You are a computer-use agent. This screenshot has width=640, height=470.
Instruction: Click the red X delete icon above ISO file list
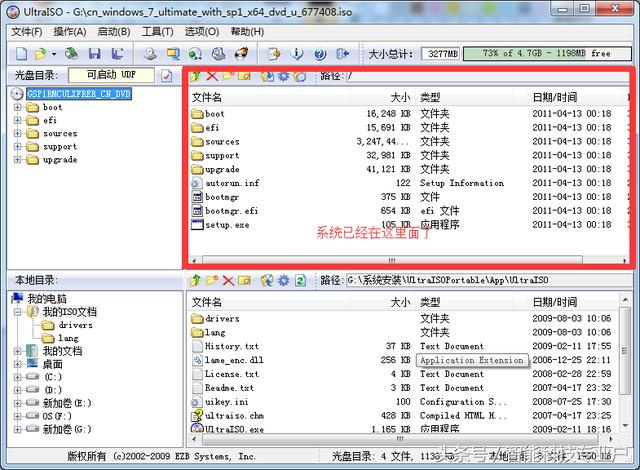point(212,76)
